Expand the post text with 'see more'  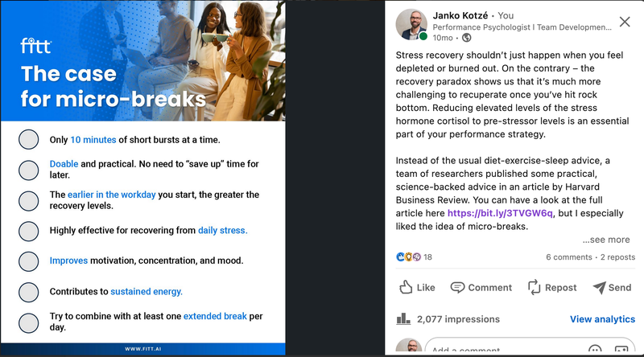[x=606, y=240]
